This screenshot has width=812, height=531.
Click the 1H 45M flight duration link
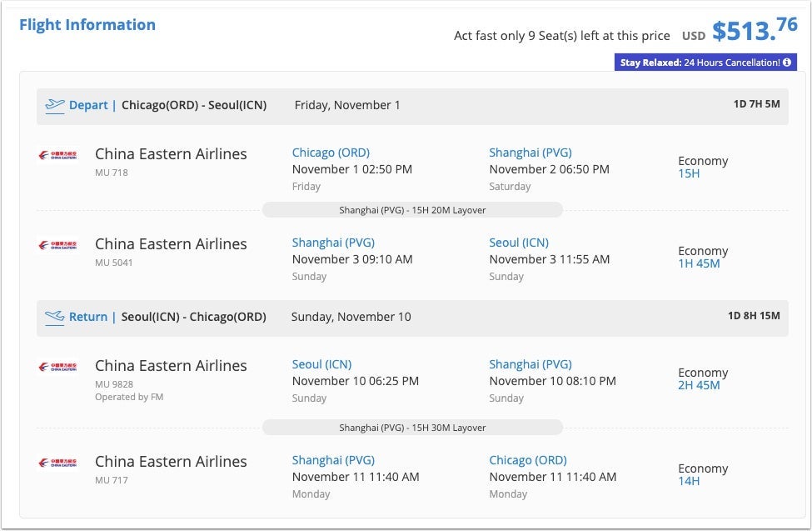click(699, 263)
